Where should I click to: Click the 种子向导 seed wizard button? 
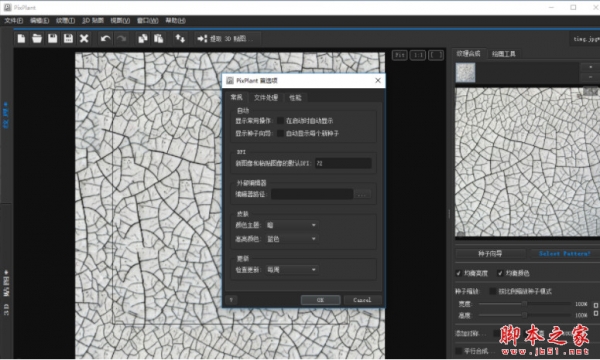[490, 254]
